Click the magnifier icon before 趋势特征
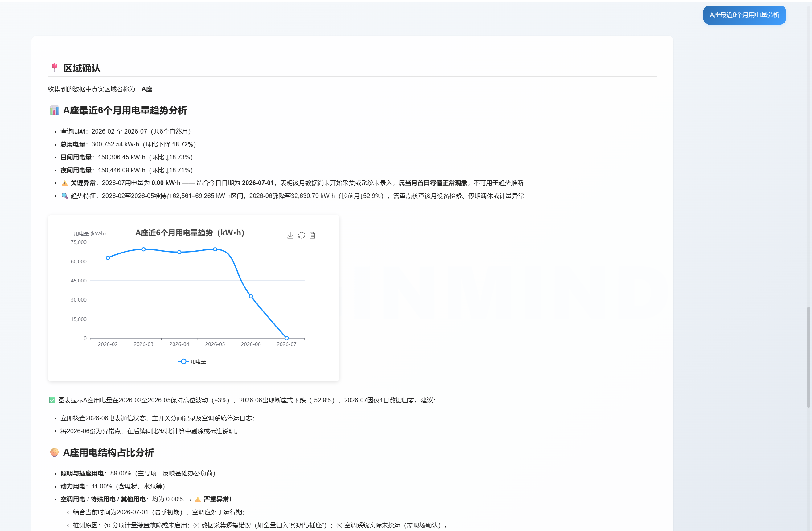 [64, 196]
